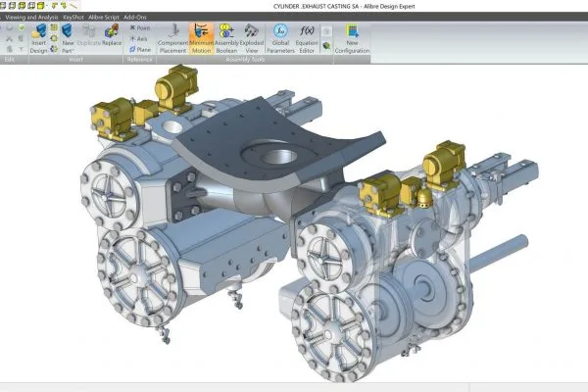This screenshot has height=392, width=588.
Task: Expand the New Part dropdown arrow
Action: (x=73, y=51)
